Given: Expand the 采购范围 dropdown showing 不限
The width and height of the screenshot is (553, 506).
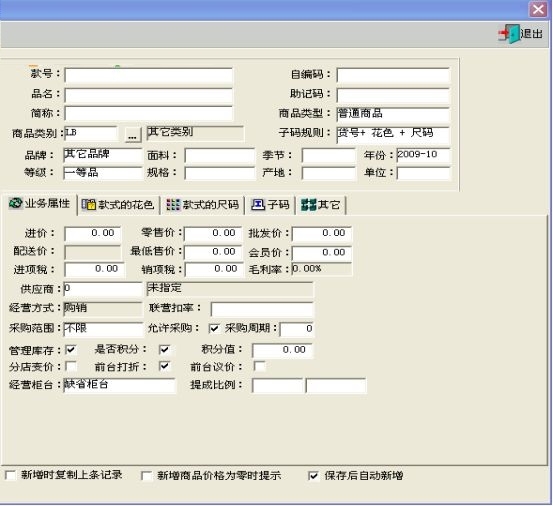Looking at the screenshot, I should pyautogui.click(x=103, y=329).
